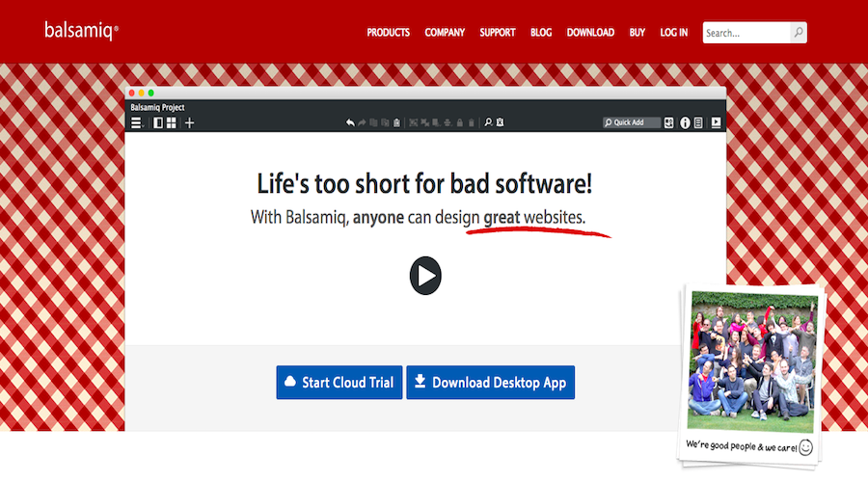Click Download Desktop App button
The width and height of the screenshot is (868, 482).
tap(491, 383)
